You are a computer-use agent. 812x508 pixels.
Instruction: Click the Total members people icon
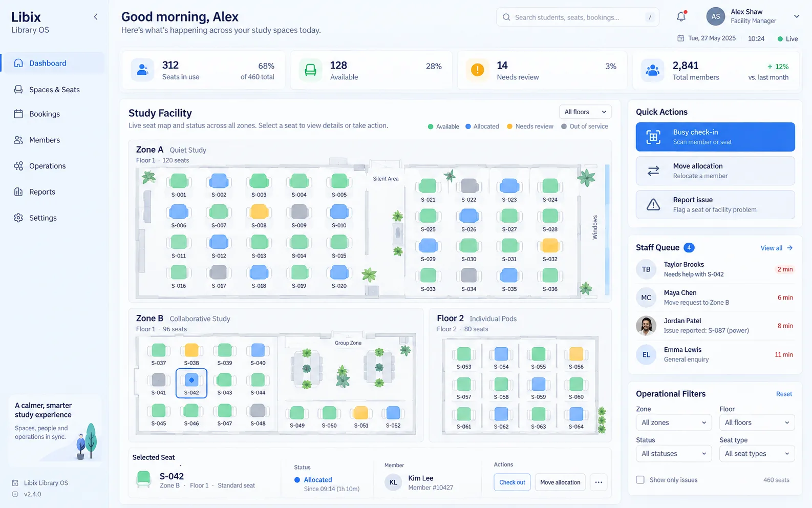[x=653, y=70]
